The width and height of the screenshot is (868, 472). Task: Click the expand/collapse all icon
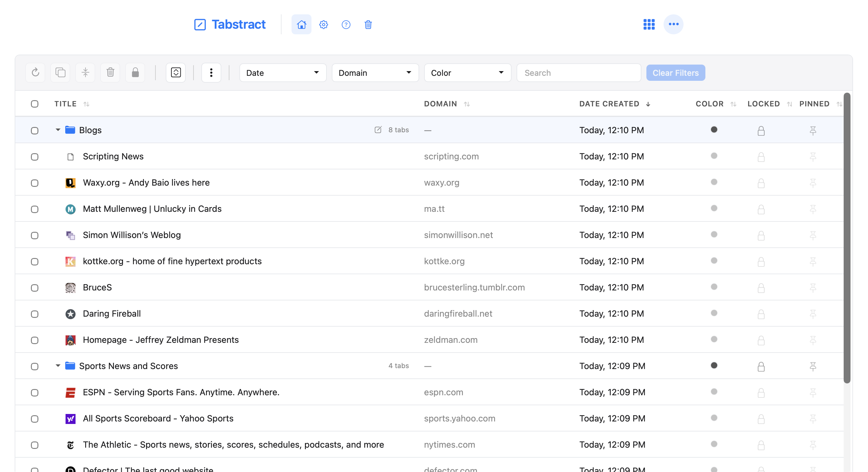pyautogui.click(x=176, y=72)
